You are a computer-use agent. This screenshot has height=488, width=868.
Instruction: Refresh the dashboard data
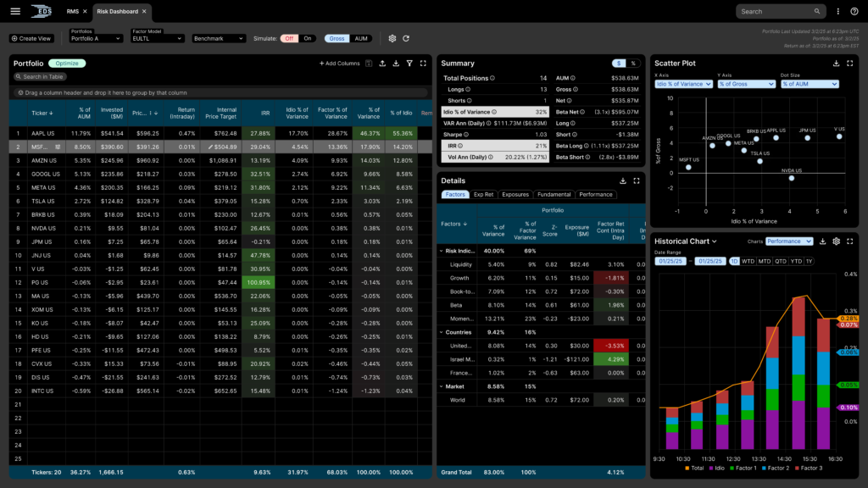click(406, 38)
